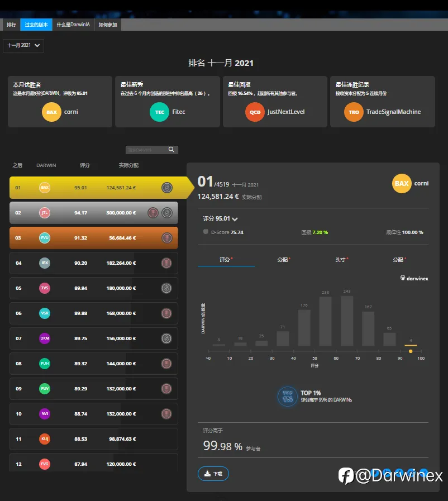Click the 实际分配 column header
The width and height of the screenshot is (448, 501).
tap(128, 165)
